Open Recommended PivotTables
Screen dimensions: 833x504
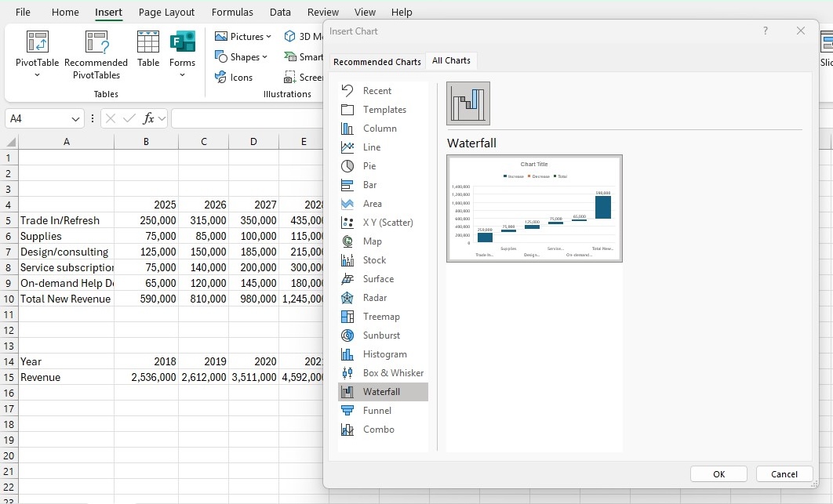[96, 53]
